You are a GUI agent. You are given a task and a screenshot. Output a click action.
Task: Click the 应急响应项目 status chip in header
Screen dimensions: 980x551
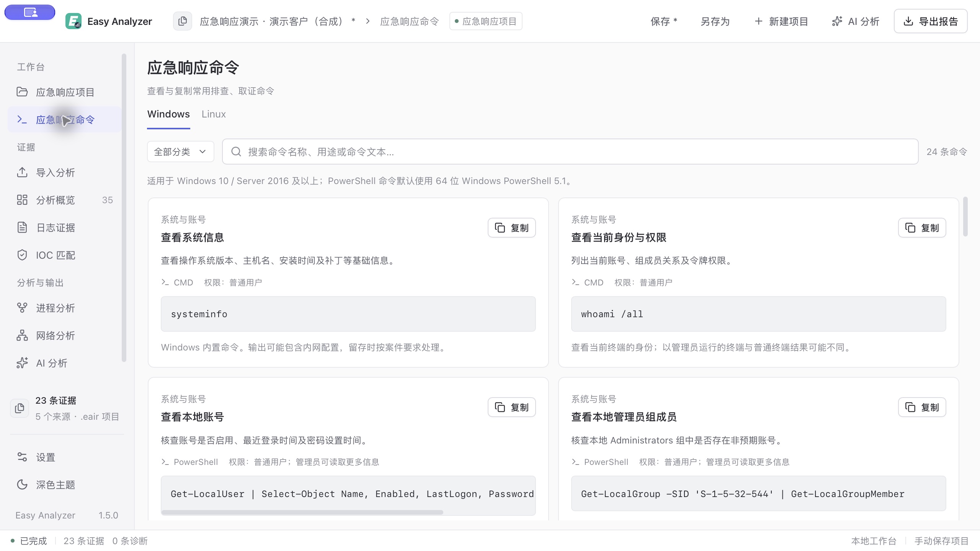(486, 21)
